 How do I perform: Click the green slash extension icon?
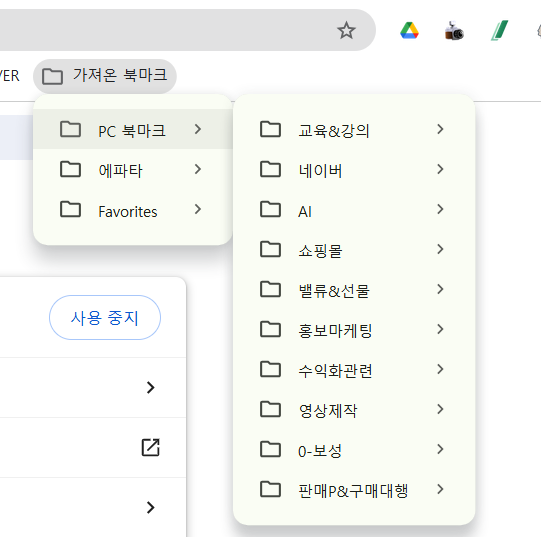(x=499, y=31)
